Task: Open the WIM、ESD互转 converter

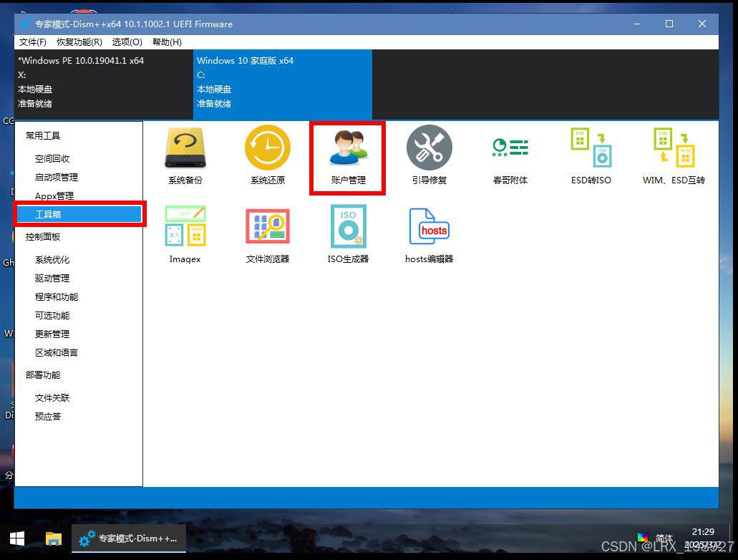Action: [674, 155]
